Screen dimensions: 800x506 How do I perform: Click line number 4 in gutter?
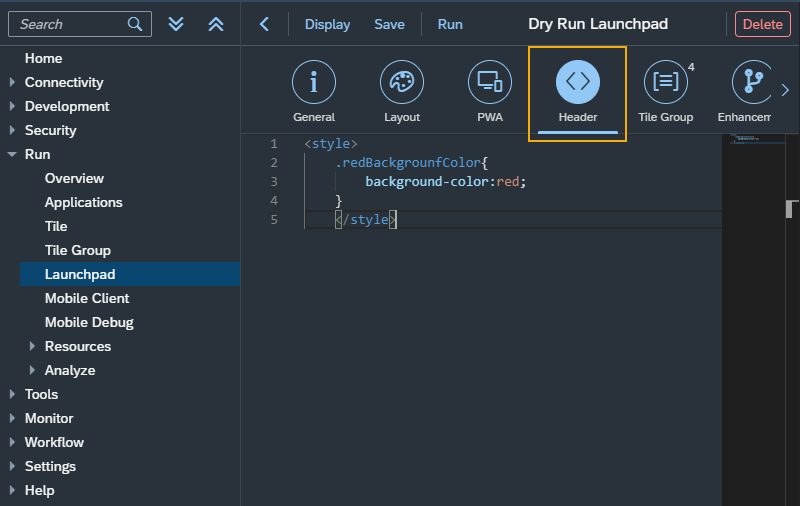click(274, 200)
